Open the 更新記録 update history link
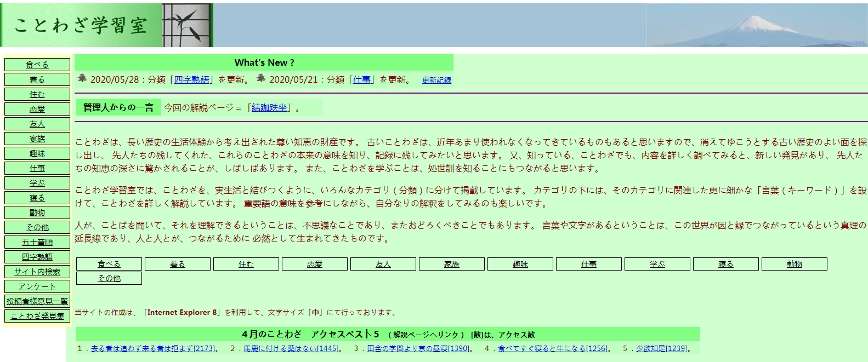Screen dimensions: 868x362 [436, 80]
